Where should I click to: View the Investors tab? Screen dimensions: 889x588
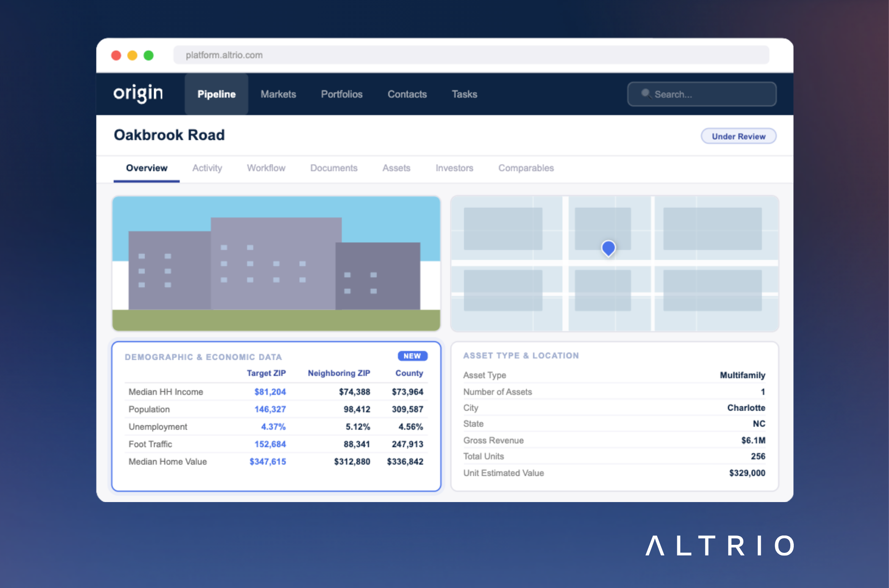click(x=454, y=168)
